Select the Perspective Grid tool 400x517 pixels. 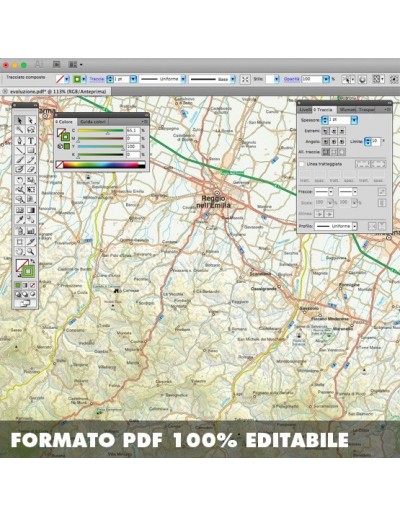click(x=31, y=199)
